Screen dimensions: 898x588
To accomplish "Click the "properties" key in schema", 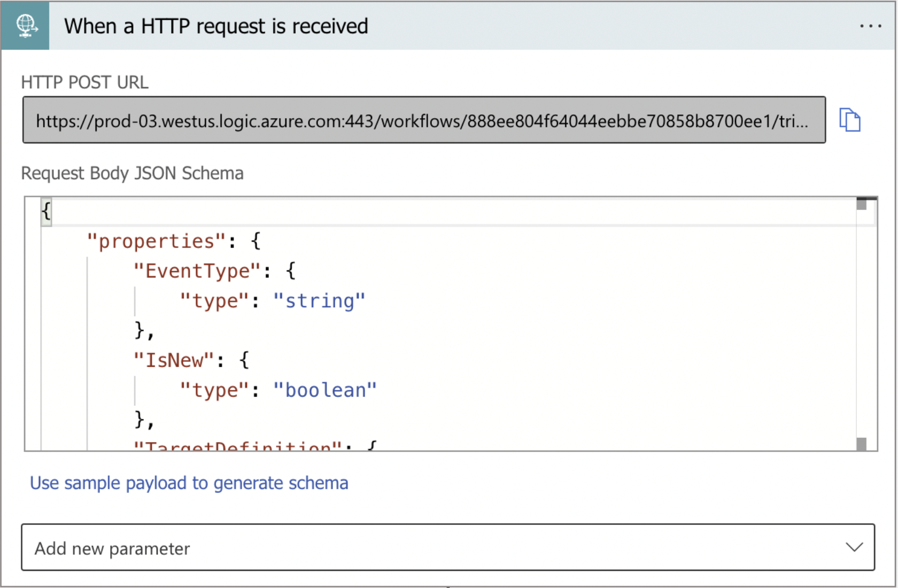I will click(x=157, y=241).
